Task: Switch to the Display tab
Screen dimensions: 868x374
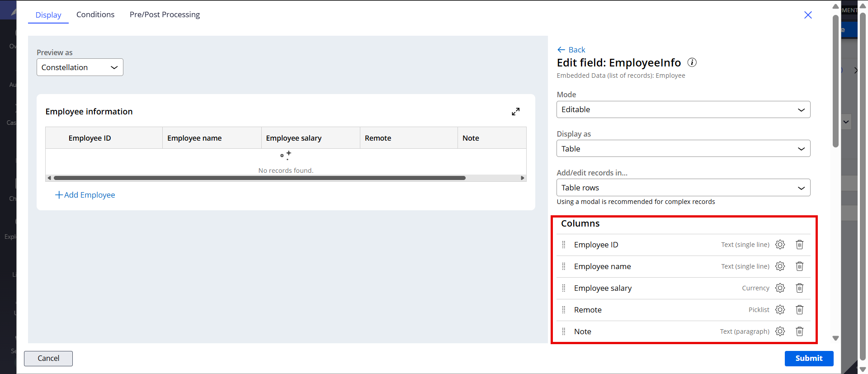Action: click(x=48, y=15)
